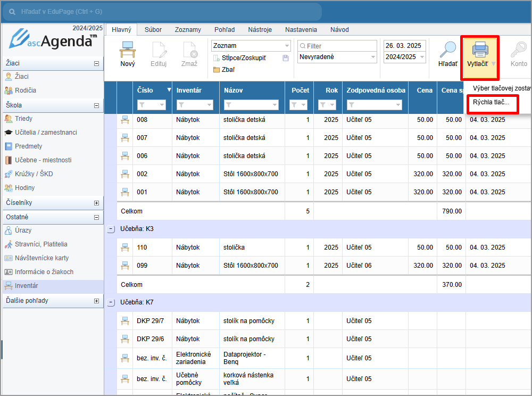The height and width of the screenshot is (396, 532).
Task: Expand the Číselníky sidebar section
Action: (96, 203)
